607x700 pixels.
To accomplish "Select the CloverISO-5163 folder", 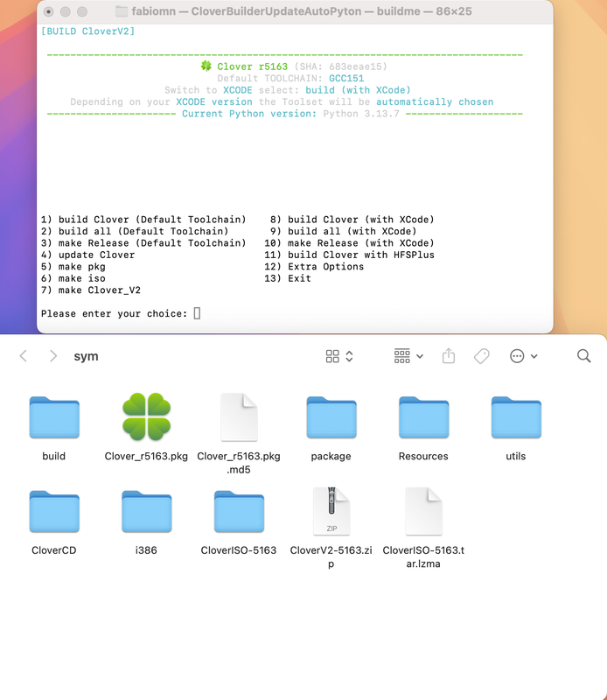I will pyautogui.click(x=239, y=512).
